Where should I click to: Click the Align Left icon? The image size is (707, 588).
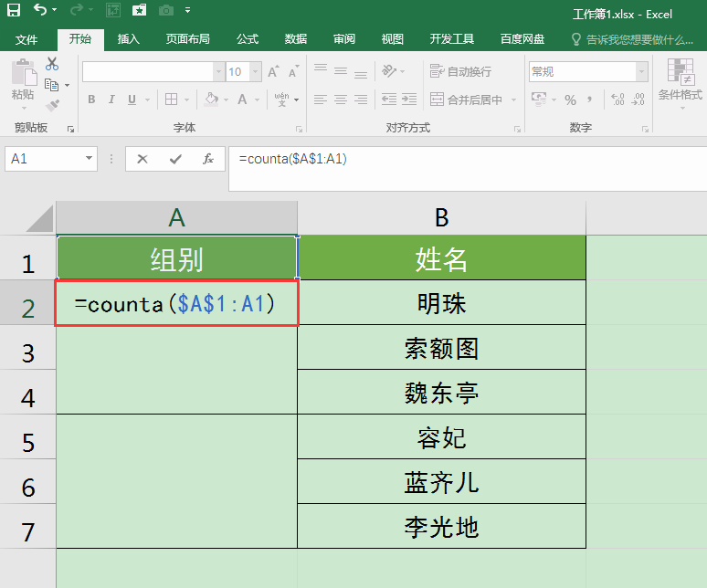click(321, 100)
